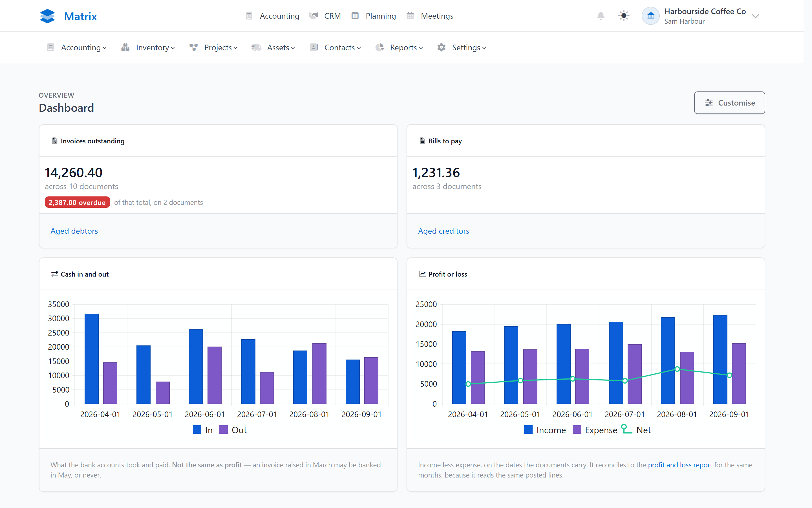Click the handshake icon beside CRM

coord(314,16)
